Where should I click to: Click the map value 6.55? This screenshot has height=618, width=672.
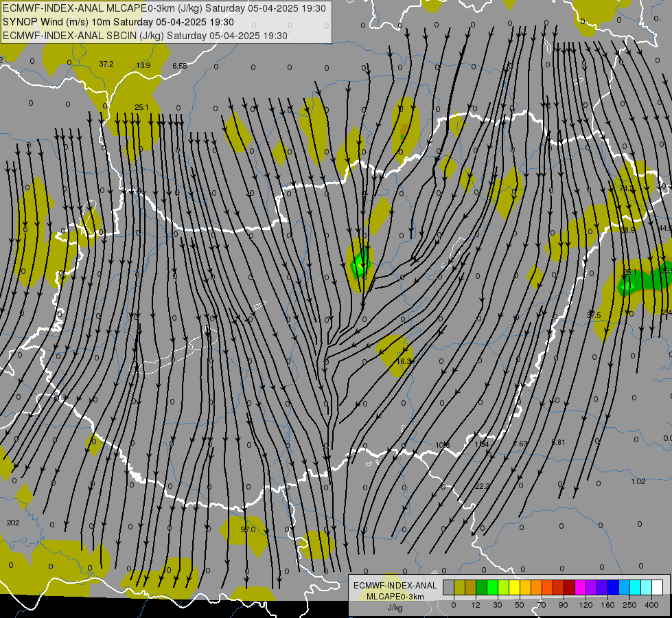click(x=180, y=66)
